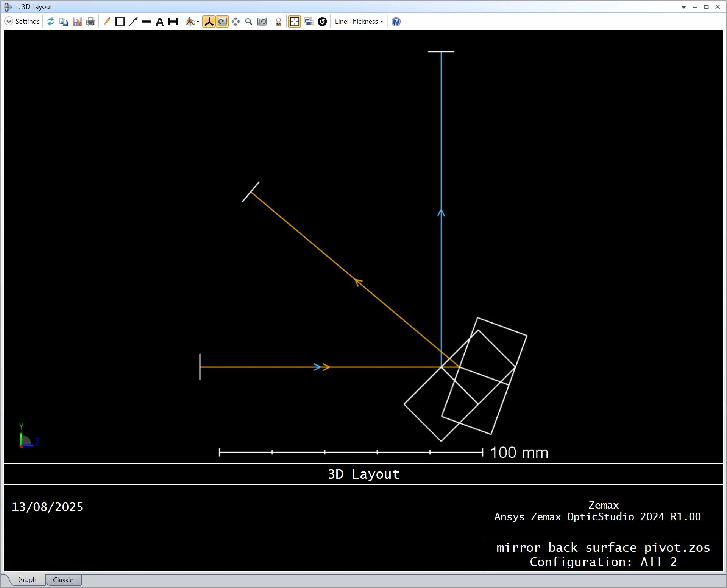
Task: Expand the Settings chevron
Action: click(x=9, y=22)
